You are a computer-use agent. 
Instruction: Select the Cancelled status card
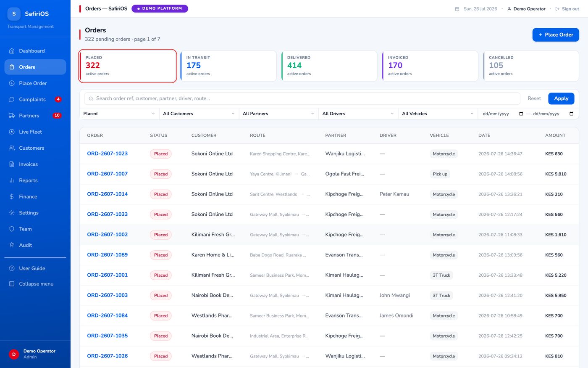(531, 66)
